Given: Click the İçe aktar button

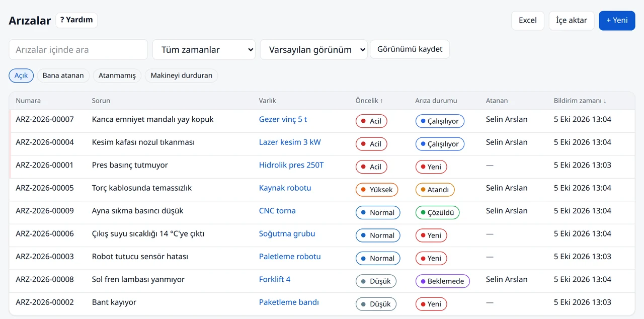Looking at the screenshot, I should [x=572, y=21].
